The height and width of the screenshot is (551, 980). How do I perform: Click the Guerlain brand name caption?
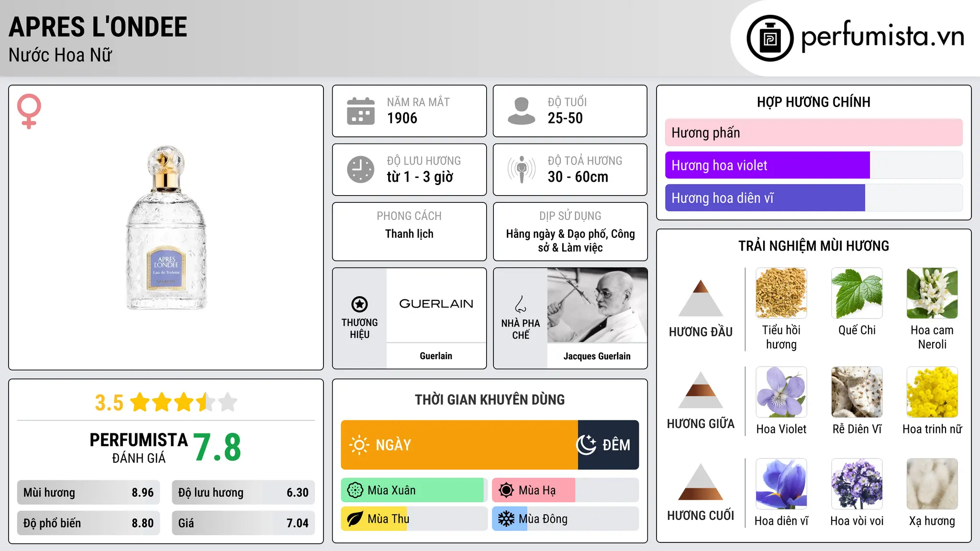tap(436, 356)
